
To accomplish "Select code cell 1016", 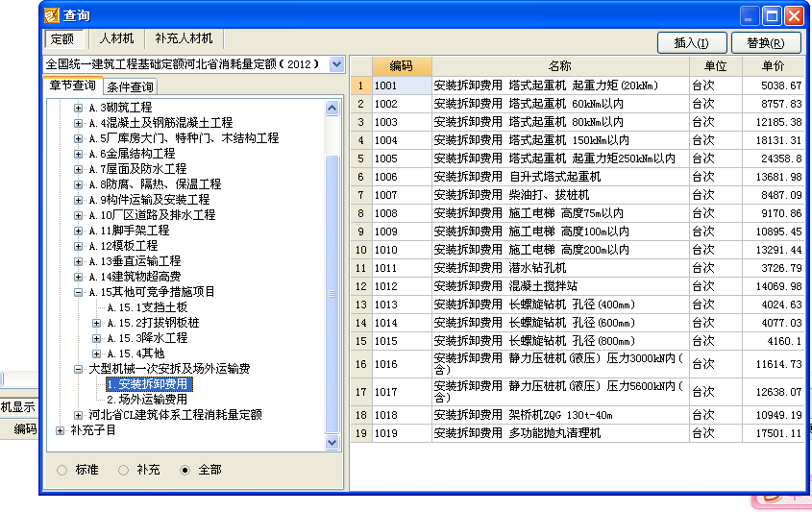I will point(402,364).
